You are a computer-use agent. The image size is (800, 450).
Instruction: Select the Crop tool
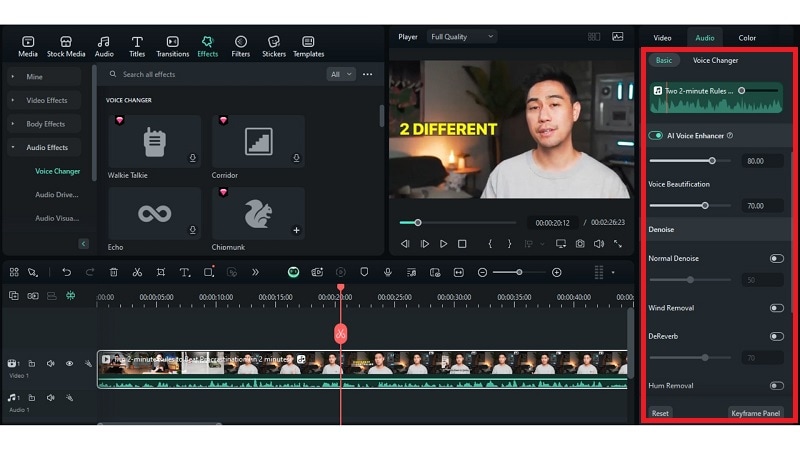(161, 272)
